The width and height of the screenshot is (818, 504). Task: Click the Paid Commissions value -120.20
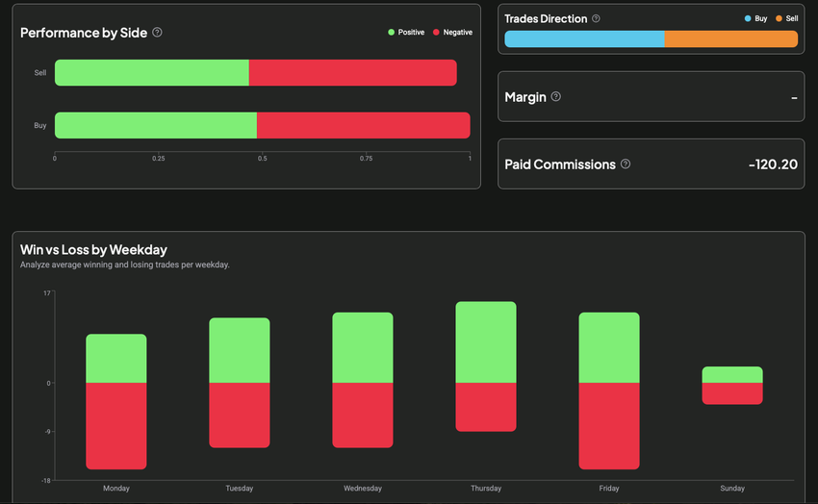pyautogui.click(x=773, y=164)
